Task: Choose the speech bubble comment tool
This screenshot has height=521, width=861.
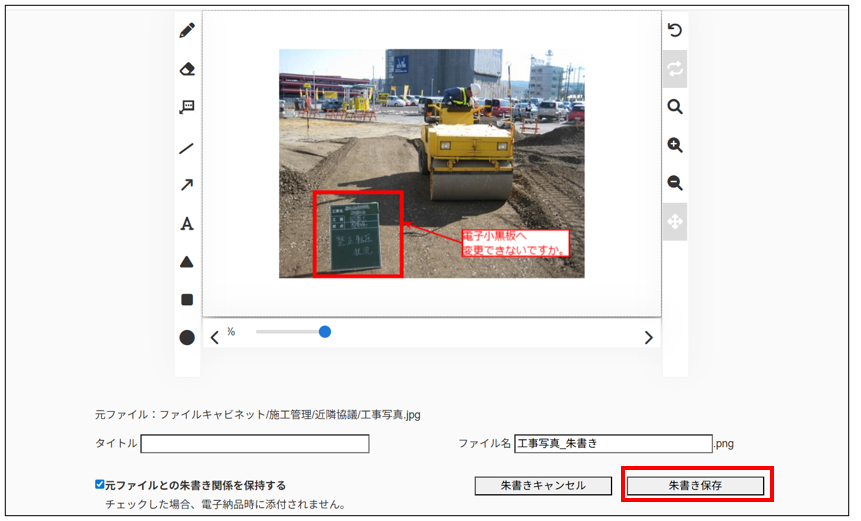Action: click(187, 107)
